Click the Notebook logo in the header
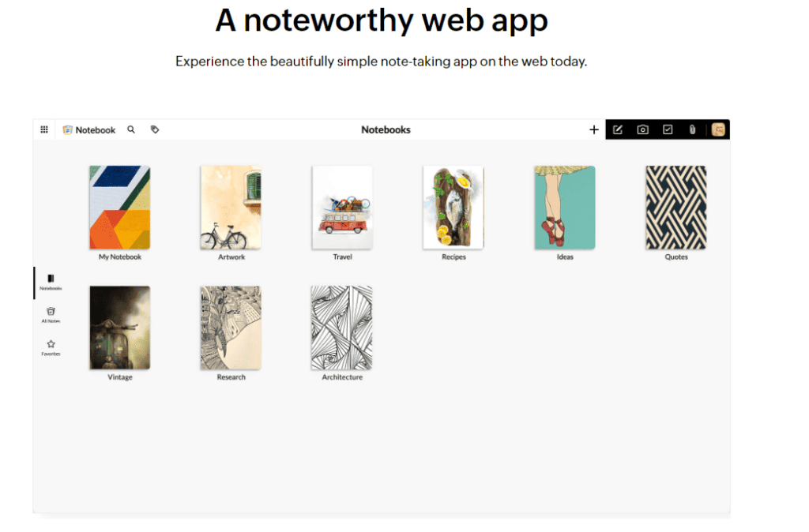 [x=88, y=129]
